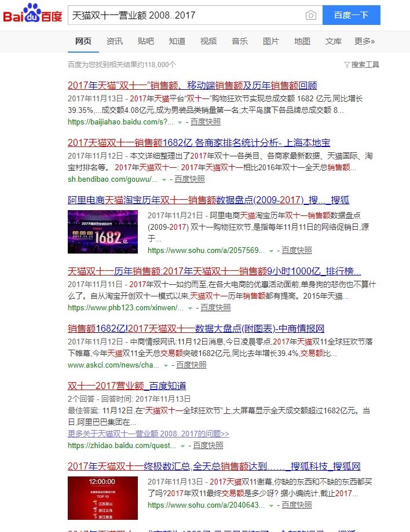Click the baijiahao.baidu.com green URL
Screen dimensions: 410x532
click(120, 122)
